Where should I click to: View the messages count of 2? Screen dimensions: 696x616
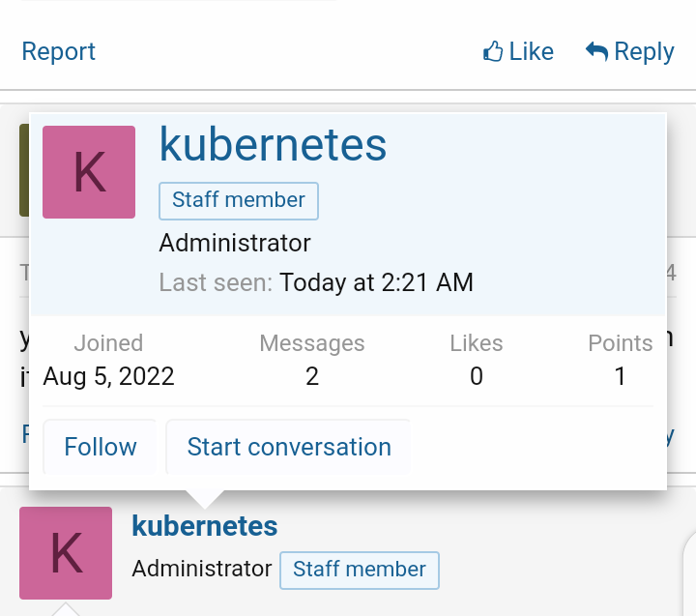(x=312, y=376)
